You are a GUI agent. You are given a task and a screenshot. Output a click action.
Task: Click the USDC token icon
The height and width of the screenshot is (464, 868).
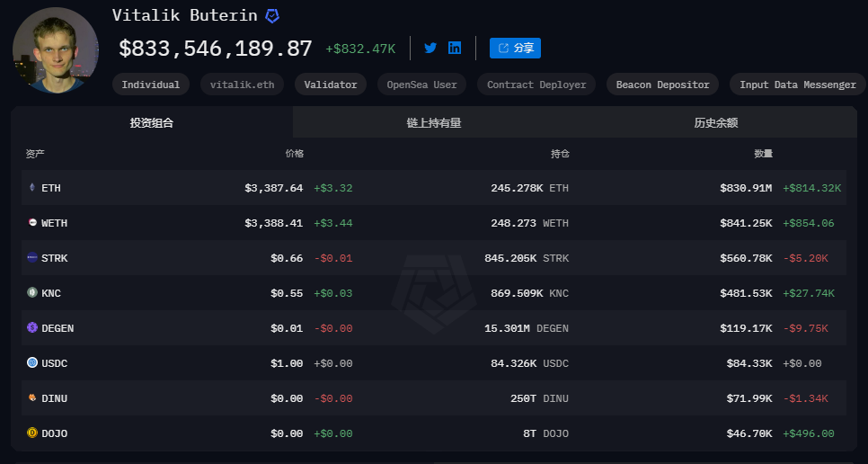(32, 362)
